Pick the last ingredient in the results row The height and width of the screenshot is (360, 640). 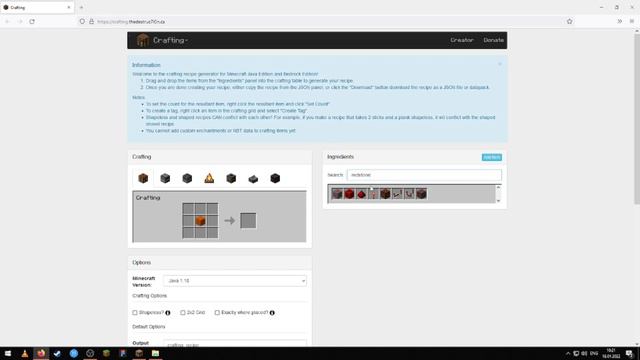[421, 194]
